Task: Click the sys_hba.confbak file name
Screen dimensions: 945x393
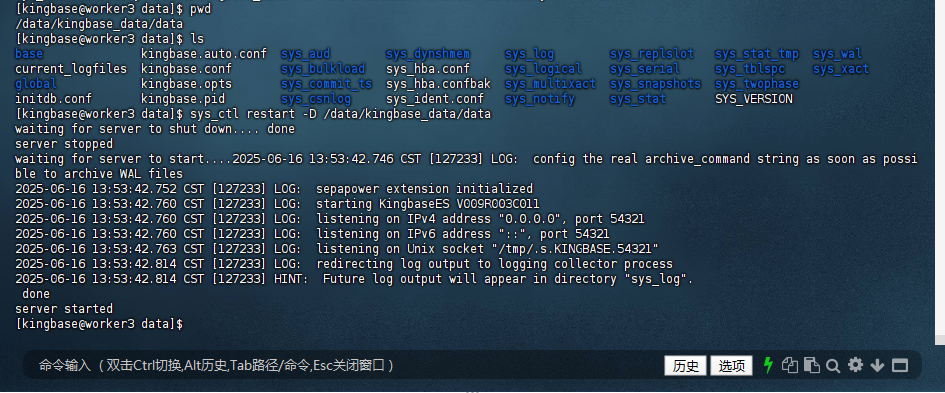Action: pos(438,84)
